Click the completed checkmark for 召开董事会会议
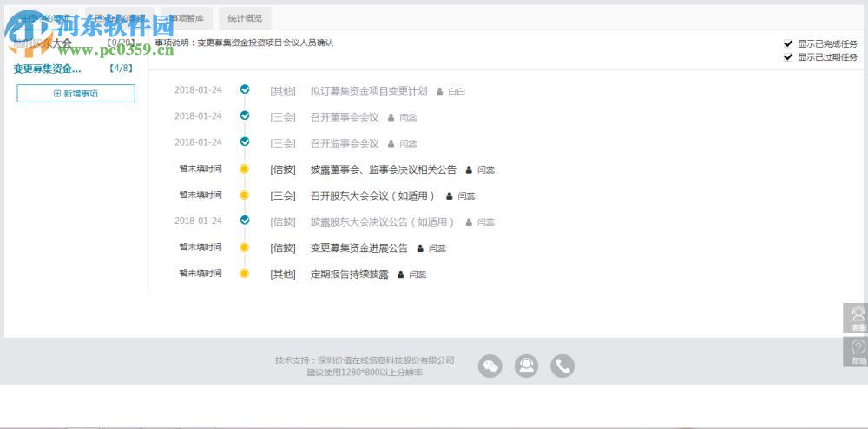The height and width of the screenshot is (429, 868). point(245,115)
